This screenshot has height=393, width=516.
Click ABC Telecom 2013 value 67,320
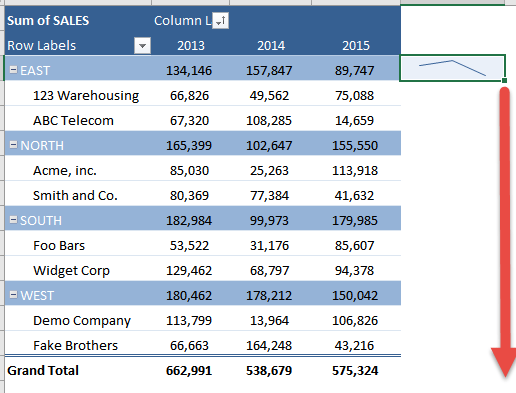tap(189, 121)
